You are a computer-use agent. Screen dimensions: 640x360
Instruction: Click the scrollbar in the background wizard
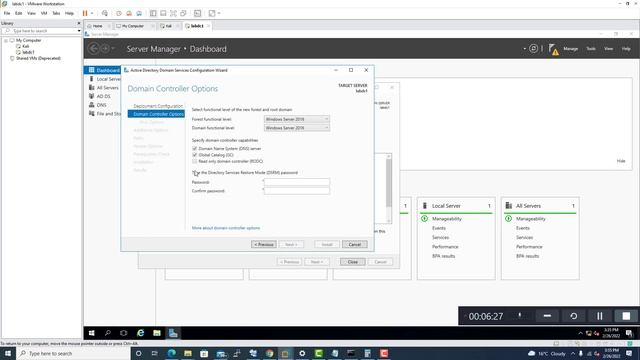coord(389,182)
